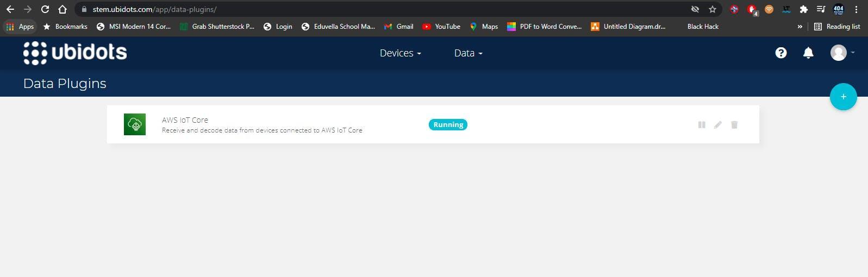Open the Chrome profile avatar
Image resolution: width=868 pixels, height=277 pixels.
(x=839, y=9)
